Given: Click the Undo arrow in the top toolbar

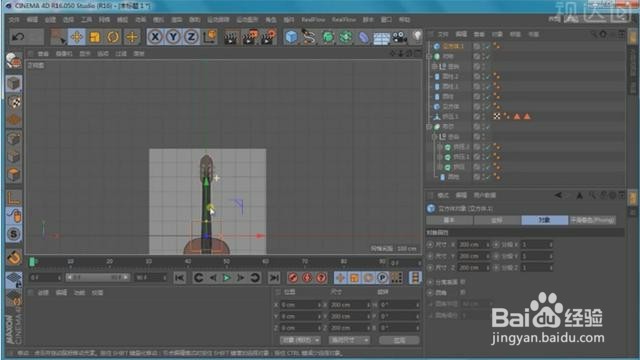Looking at the screenshot, I should pos(18,37).
